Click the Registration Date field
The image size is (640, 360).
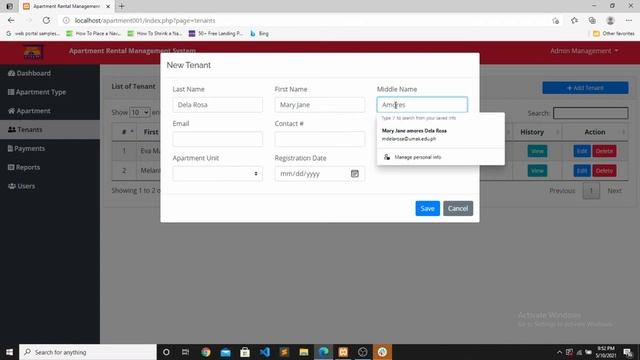coord(320,173)
